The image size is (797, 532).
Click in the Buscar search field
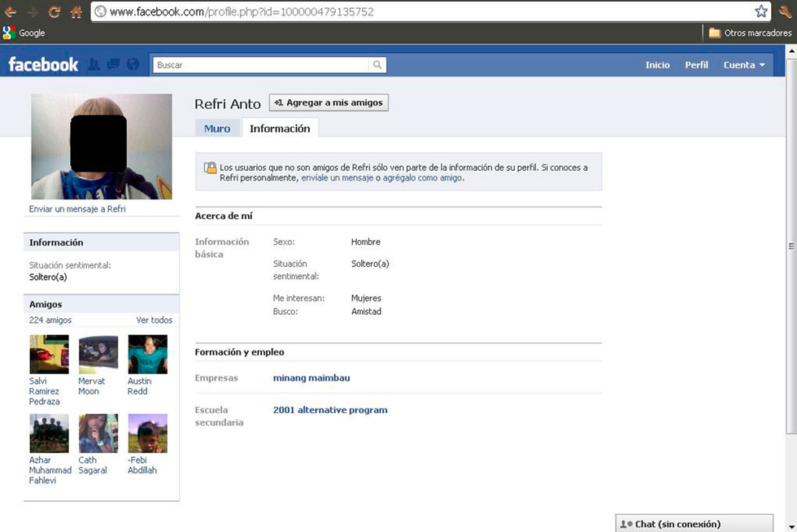[260, 65]
